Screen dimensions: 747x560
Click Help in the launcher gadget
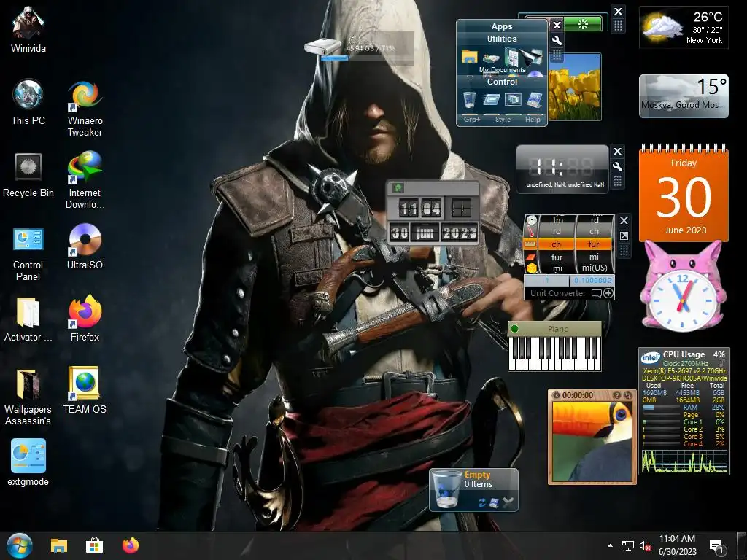(533, 120)
